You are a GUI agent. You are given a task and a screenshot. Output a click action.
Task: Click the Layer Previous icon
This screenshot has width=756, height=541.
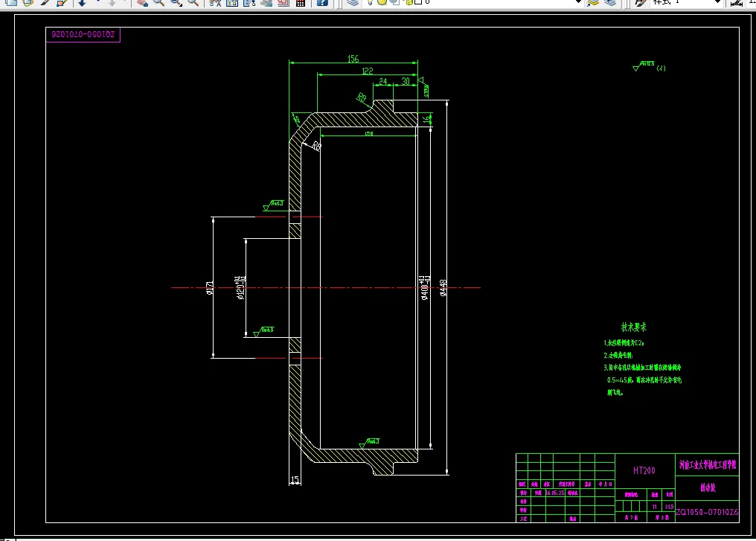click(610, 2)
